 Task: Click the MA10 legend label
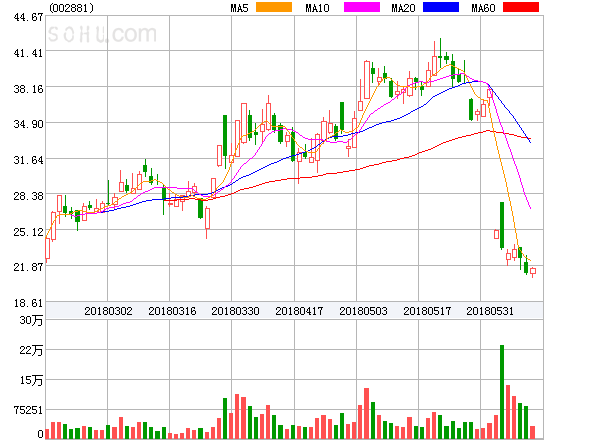click(x=317, y=8)
